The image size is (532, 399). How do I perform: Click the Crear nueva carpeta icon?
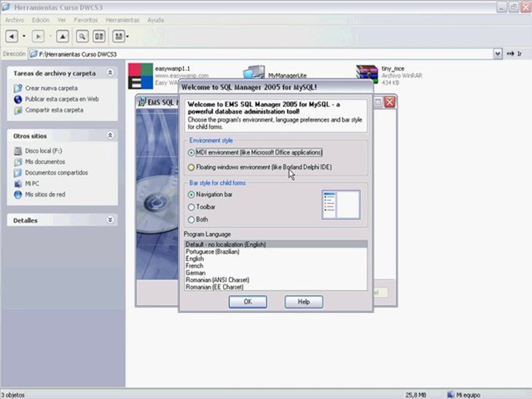tap(18, 88)
